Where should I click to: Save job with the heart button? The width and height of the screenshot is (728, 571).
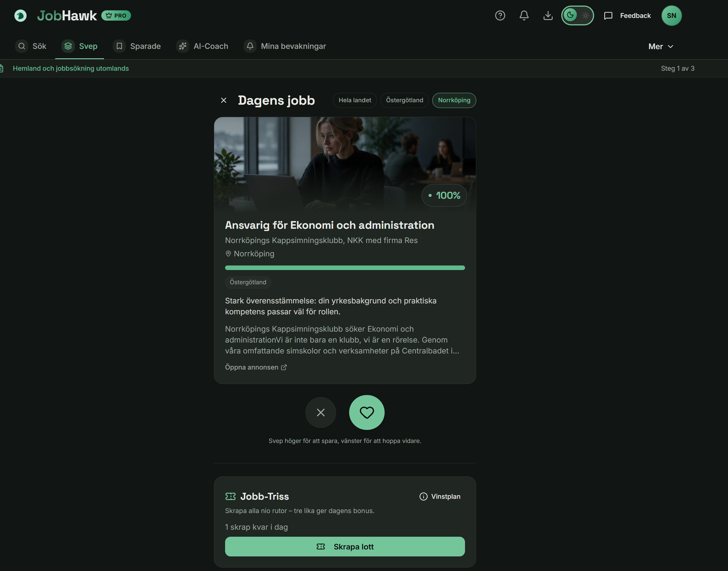[367, 413]
